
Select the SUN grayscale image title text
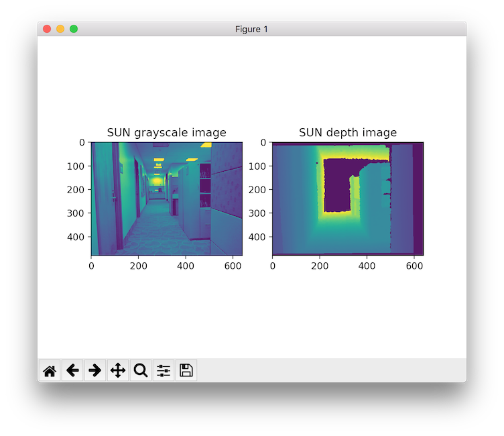point(166,133)
